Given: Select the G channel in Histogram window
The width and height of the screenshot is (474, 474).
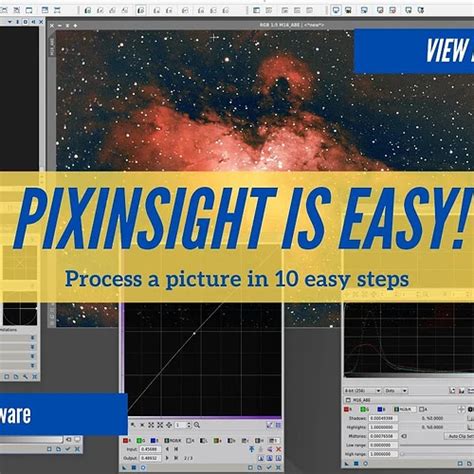Looking at the screenshot, I should coord(364,409).
